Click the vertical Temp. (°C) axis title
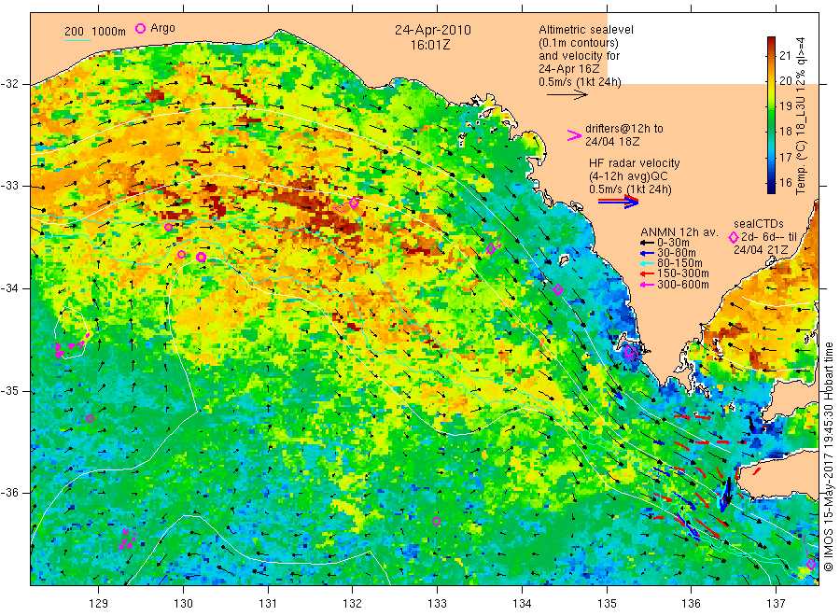840x616 pixels. point(801,115)
